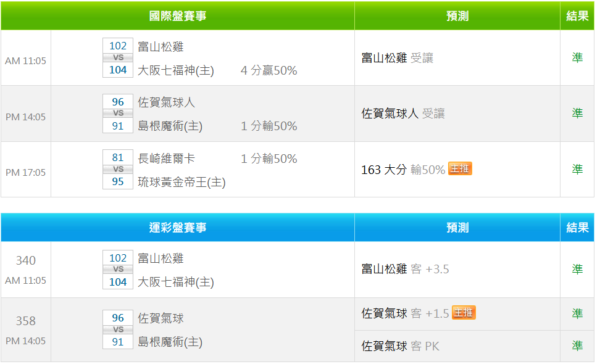This screenshot has height=364, width=600.
Task: Click the VS badge between scores 81 and 95
Action: [x=118, y=169]
